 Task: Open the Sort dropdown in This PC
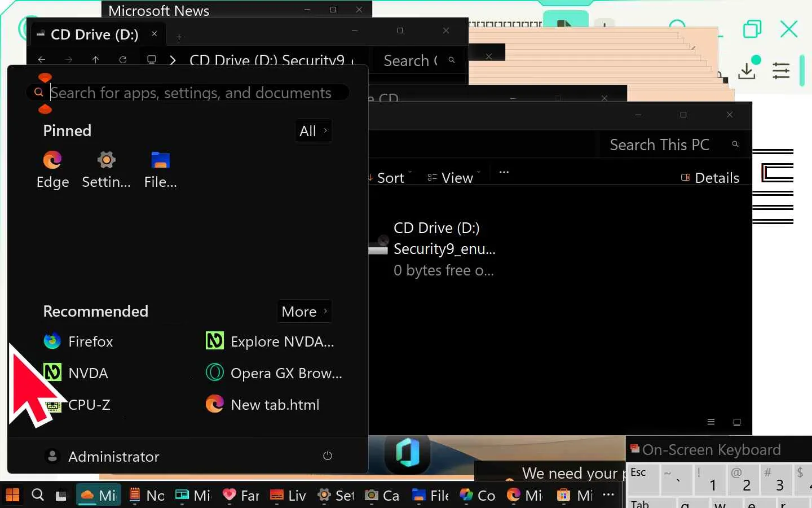coord(390,178)
